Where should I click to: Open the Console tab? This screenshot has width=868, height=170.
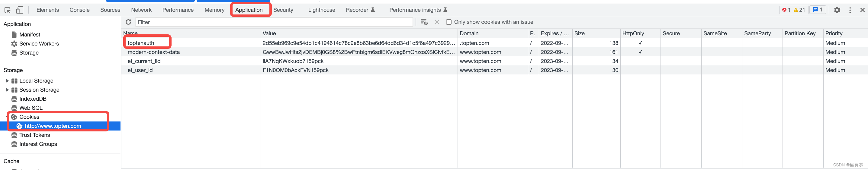(79, 10)
